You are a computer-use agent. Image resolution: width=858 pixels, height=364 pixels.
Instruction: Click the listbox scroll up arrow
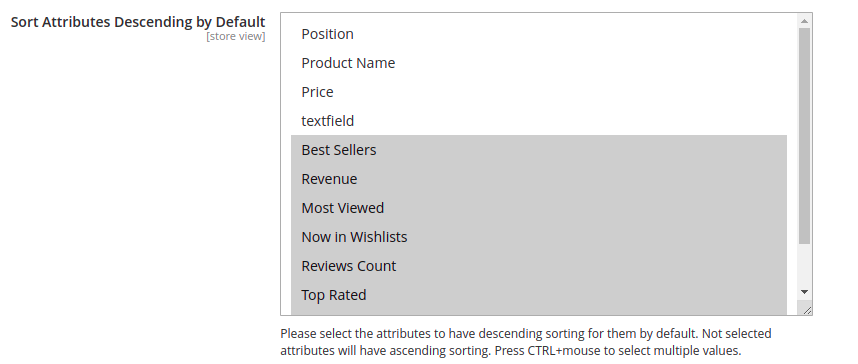[x=804, y=21]
